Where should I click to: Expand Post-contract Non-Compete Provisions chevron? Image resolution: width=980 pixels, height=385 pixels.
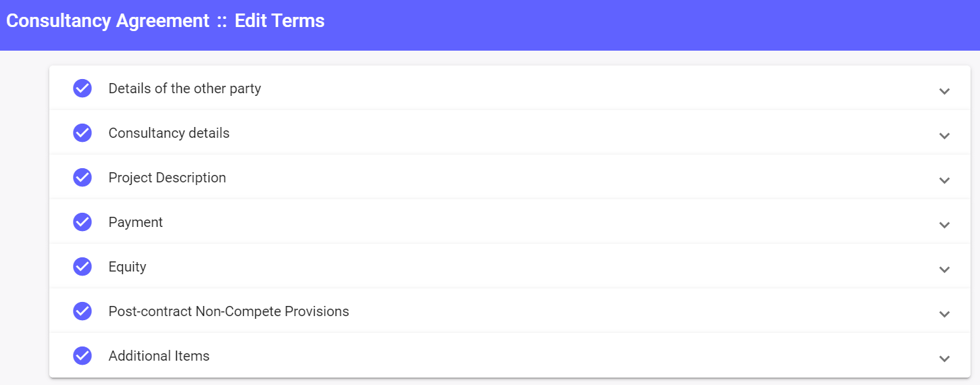(944, 313)
